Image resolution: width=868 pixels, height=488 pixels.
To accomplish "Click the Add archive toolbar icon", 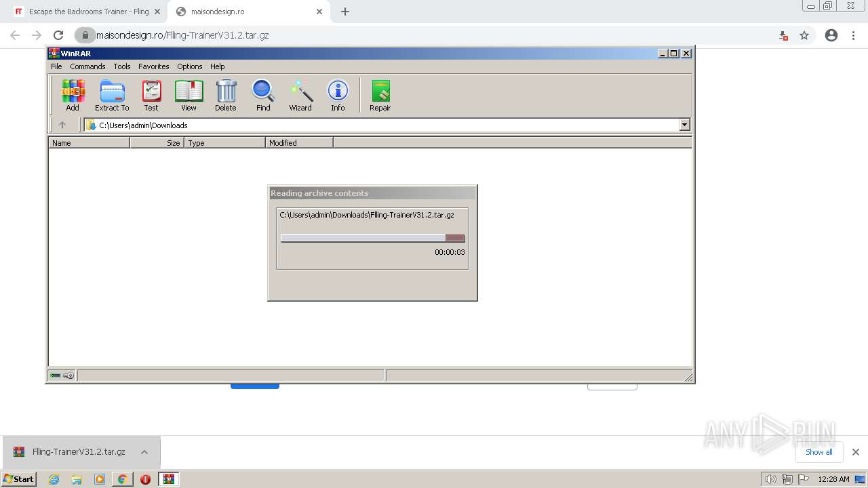I will pos(73,96).
